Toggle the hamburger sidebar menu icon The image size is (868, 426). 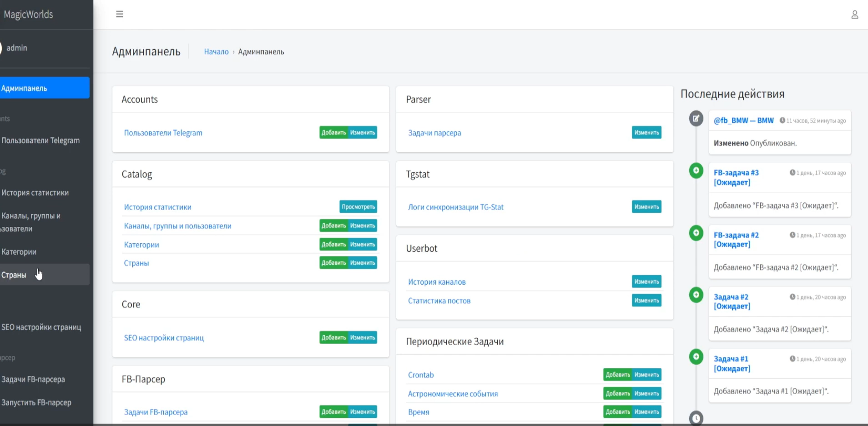120,14
